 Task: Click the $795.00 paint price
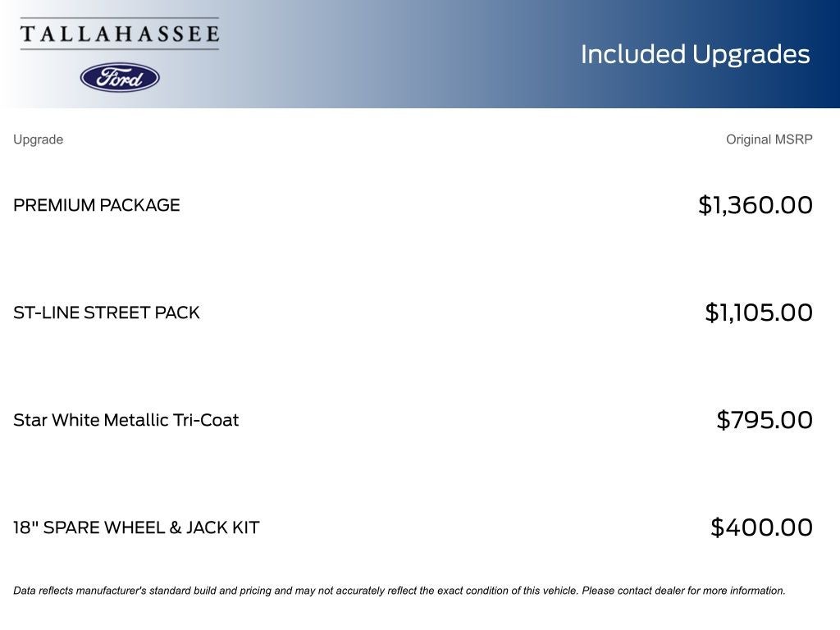765,420
